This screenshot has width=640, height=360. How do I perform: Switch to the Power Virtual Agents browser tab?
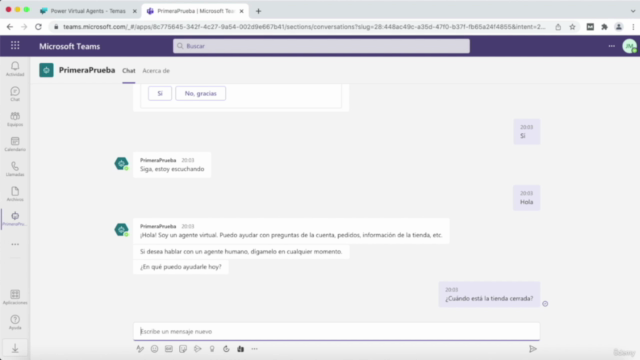pyautogui.click(x=88, y=11)
